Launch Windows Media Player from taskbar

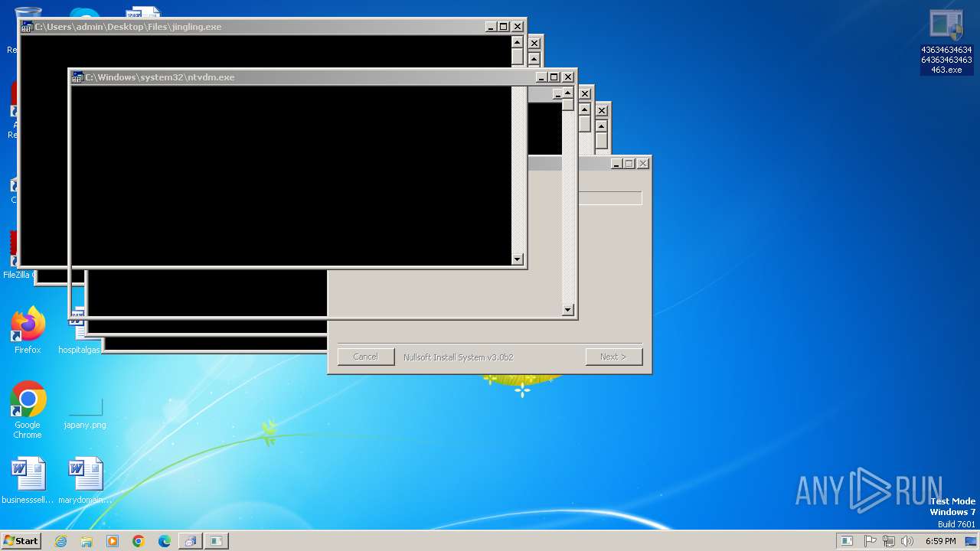pyautogui.click(x=113, y=541)
